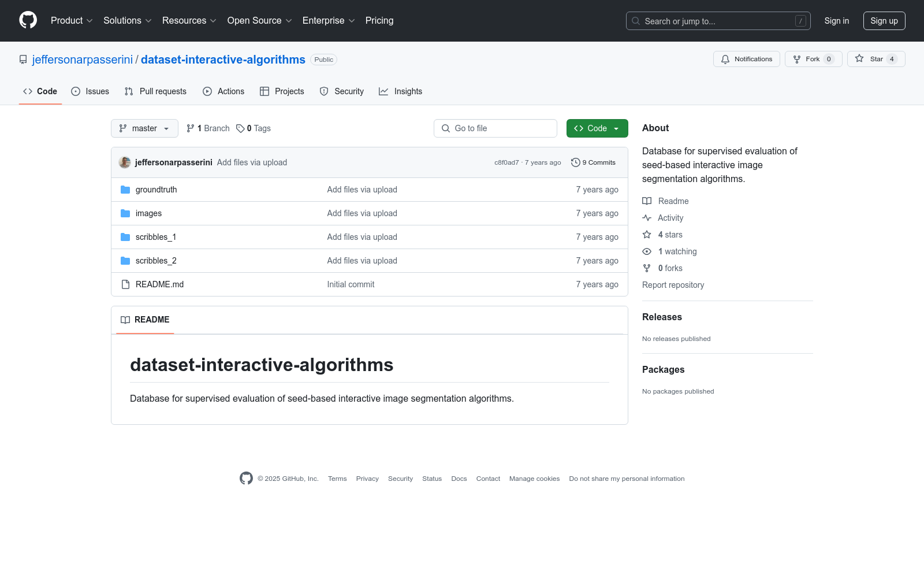Expand the Open Source menu
This screenshot has height=578, width=924.
260,21
